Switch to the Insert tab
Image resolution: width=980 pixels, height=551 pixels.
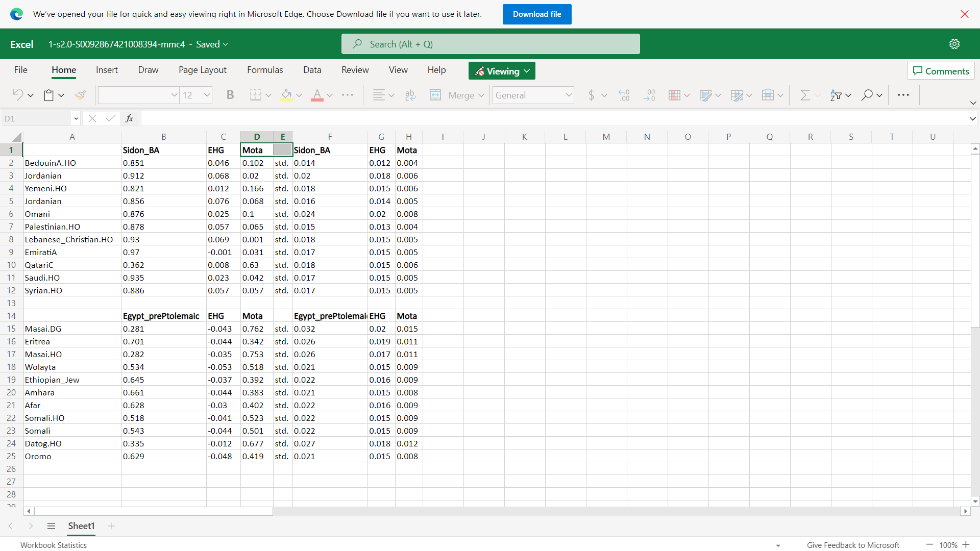[107, 70]
